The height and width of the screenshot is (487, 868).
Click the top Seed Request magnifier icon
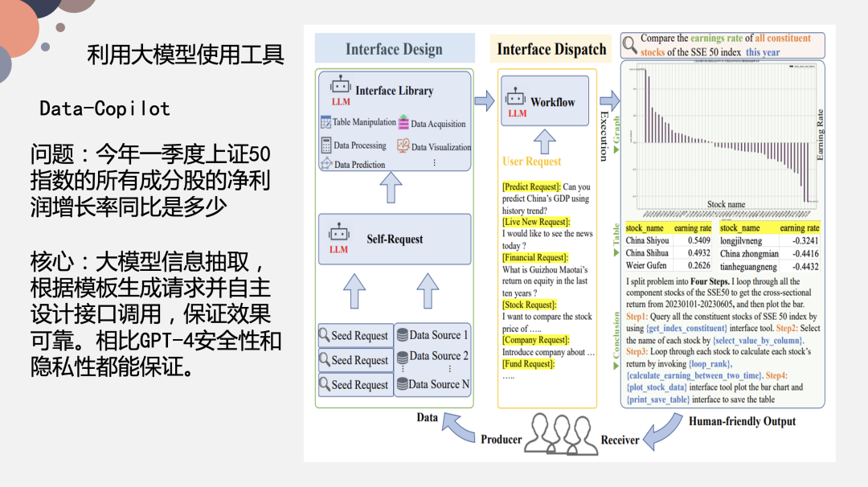(x=323, y=336)
